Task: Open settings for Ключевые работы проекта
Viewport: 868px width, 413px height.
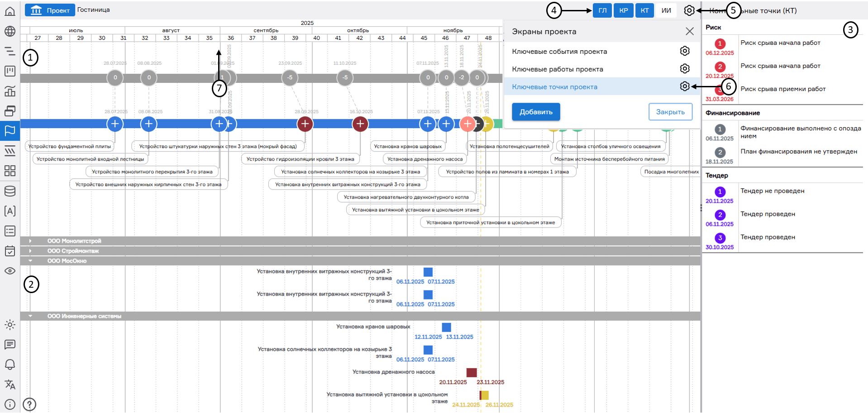Action: 685,69
